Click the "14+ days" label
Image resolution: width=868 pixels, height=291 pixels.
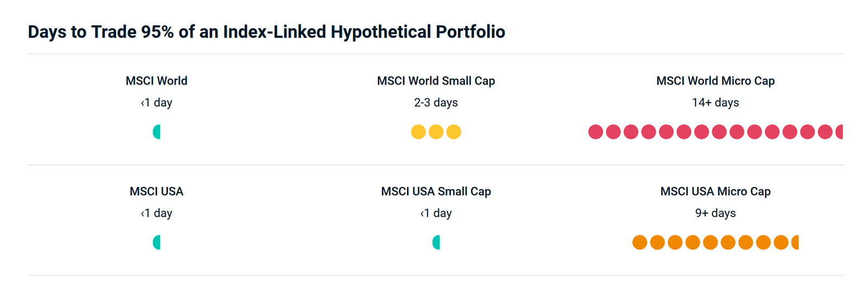click(715, 102)
